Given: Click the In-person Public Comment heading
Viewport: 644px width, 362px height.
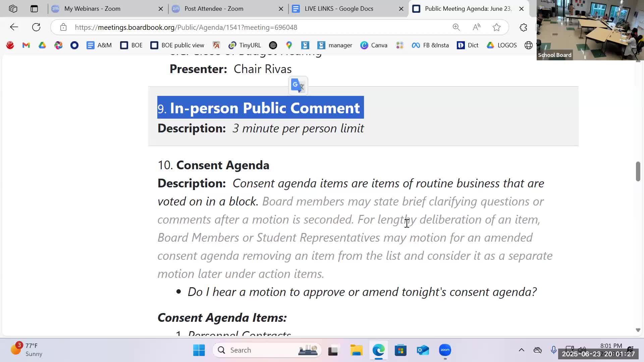Looking at the screenshot, I should [265, 108].
